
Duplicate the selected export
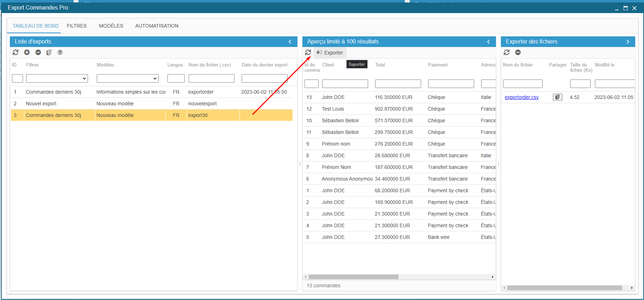(x=49, y=52)
